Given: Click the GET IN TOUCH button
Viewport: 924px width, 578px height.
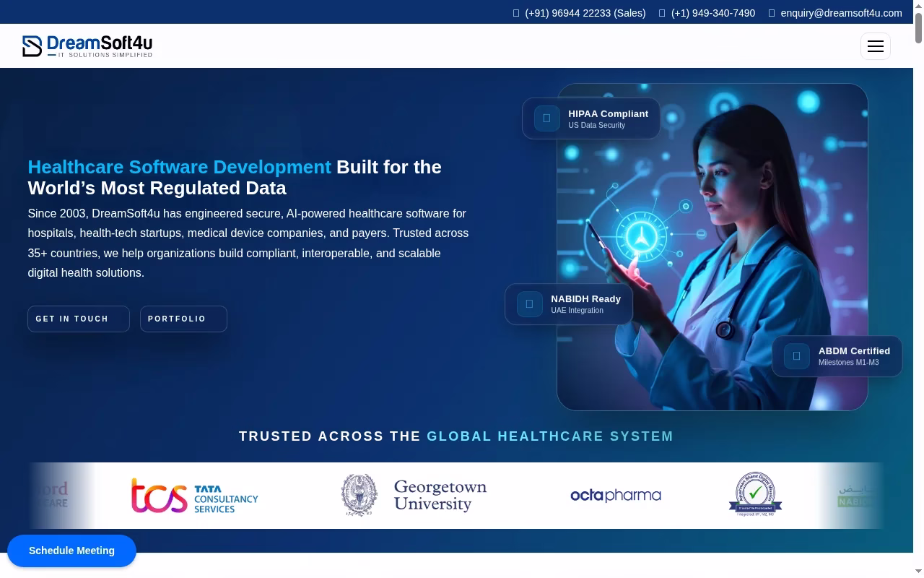Looking at the screenshot, I should [79, 319].
